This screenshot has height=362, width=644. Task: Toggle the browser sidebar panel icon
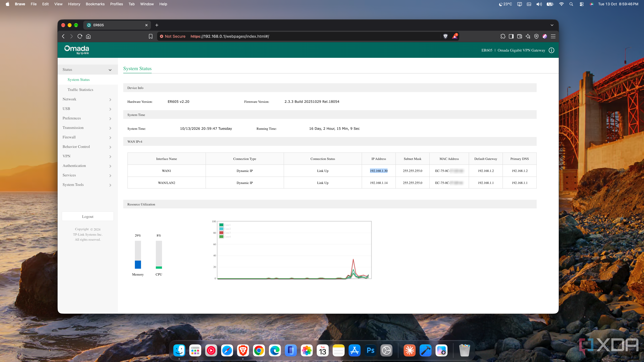[511, 36]
